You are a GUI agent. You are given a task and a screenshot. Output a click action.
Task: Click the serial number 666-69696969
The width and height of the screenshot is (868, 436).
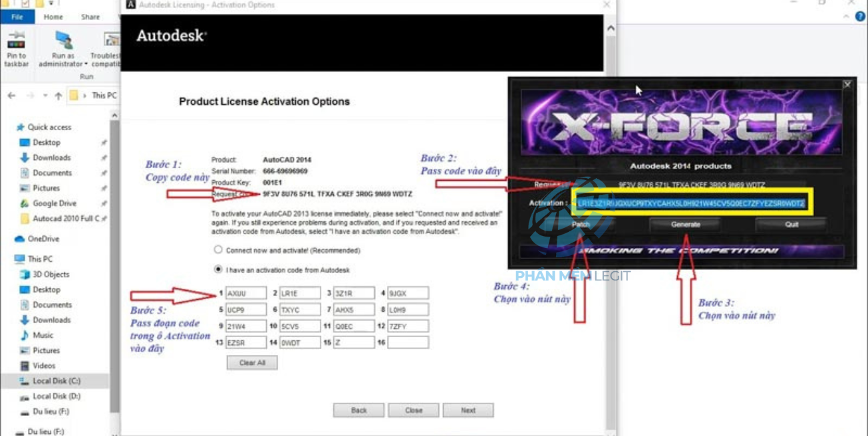(x=285, y=171)
